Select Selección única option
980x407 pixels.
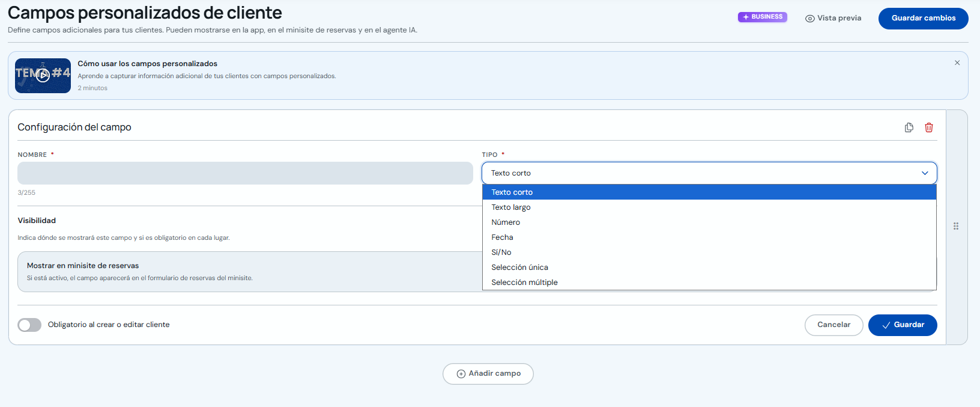point(709,268)
